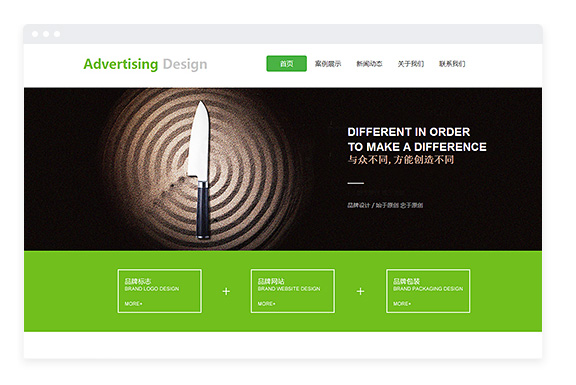The width and height of the screenshot is (576, 385).
Task: Click MORE under Brand Packaging Design
Action: [402, 304]
